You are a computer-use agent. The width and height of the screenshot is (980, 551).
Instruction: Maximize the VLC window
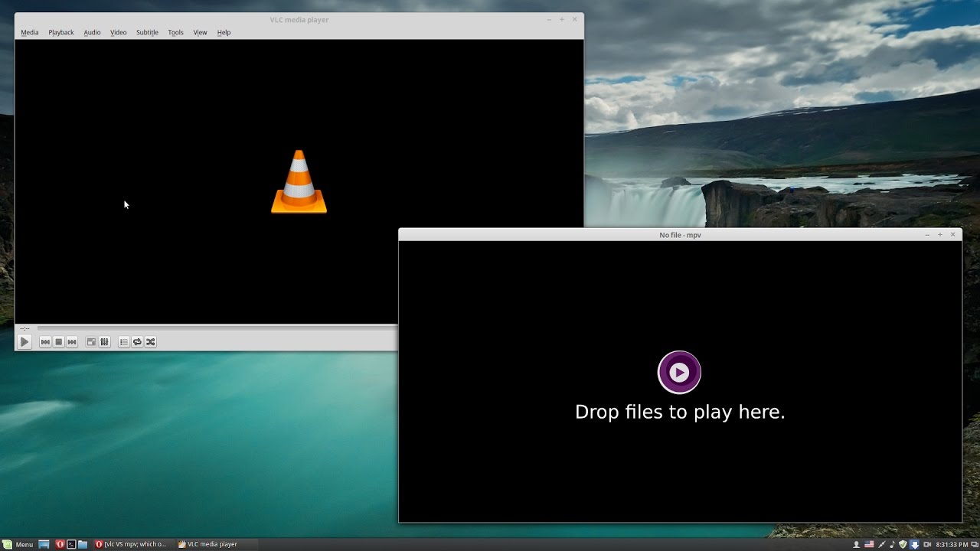(562, 20)
